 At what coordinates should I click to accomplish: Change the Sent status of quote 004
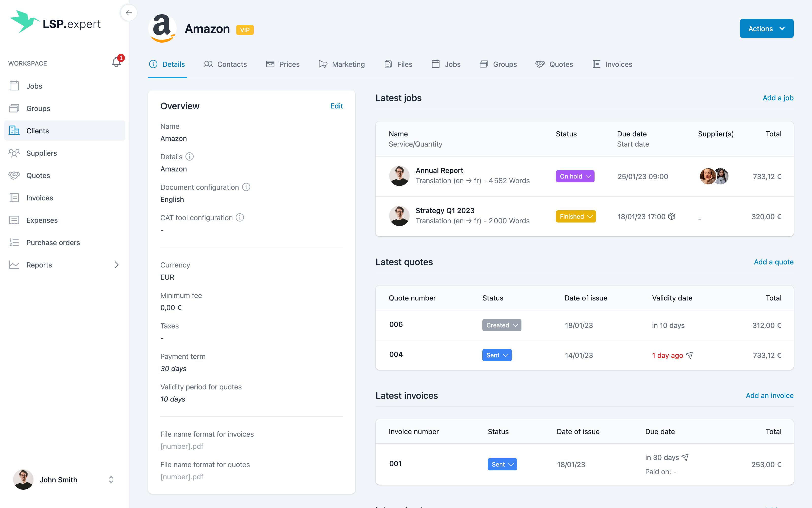pos(497,355)
